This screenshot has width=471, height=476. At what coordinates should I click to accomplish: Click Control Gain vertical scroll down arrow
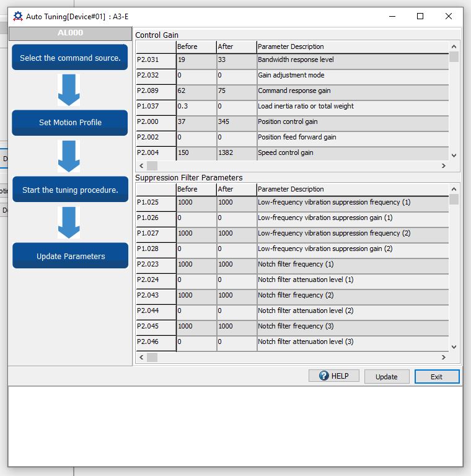tap(454, 156)
